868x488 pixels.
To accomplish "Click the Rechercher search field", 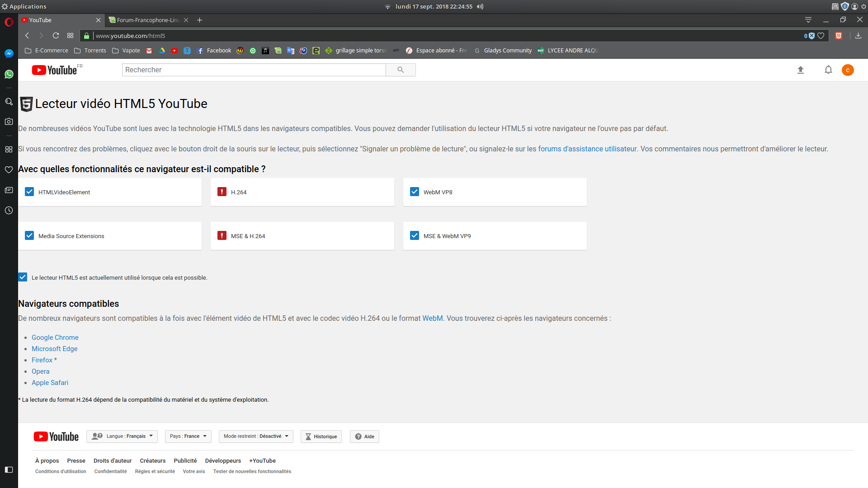I will (253, 70).
